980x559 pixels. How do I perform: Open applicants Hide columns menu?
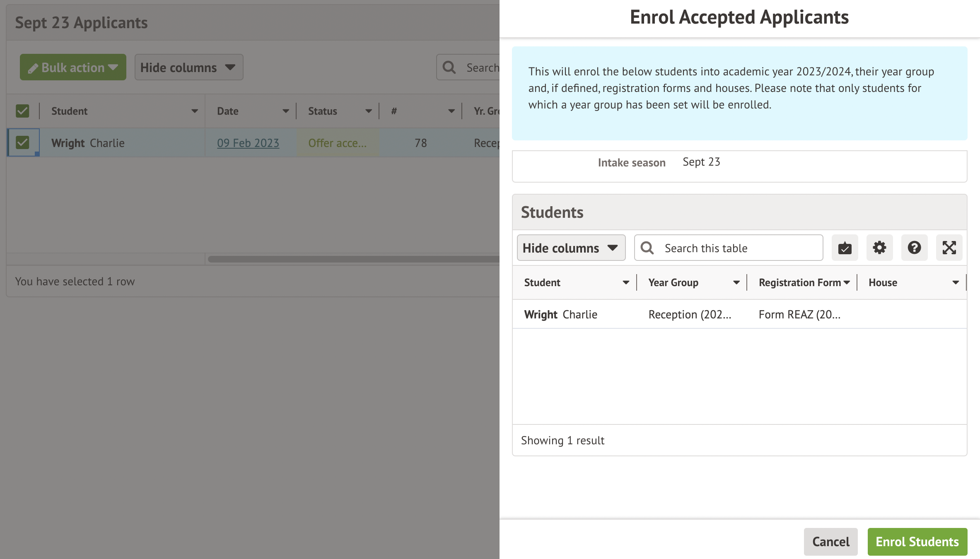[188, 67]
